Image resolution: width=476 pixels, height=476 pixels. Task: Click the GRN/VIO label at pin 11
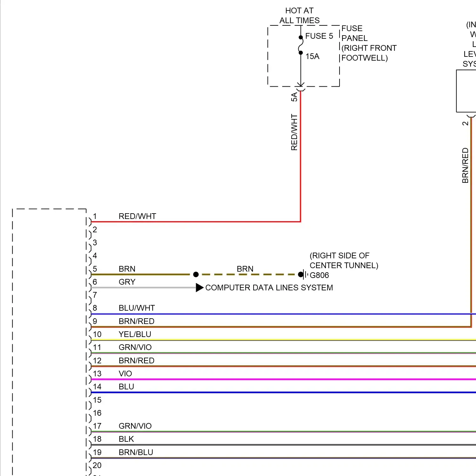coord(135,347)
